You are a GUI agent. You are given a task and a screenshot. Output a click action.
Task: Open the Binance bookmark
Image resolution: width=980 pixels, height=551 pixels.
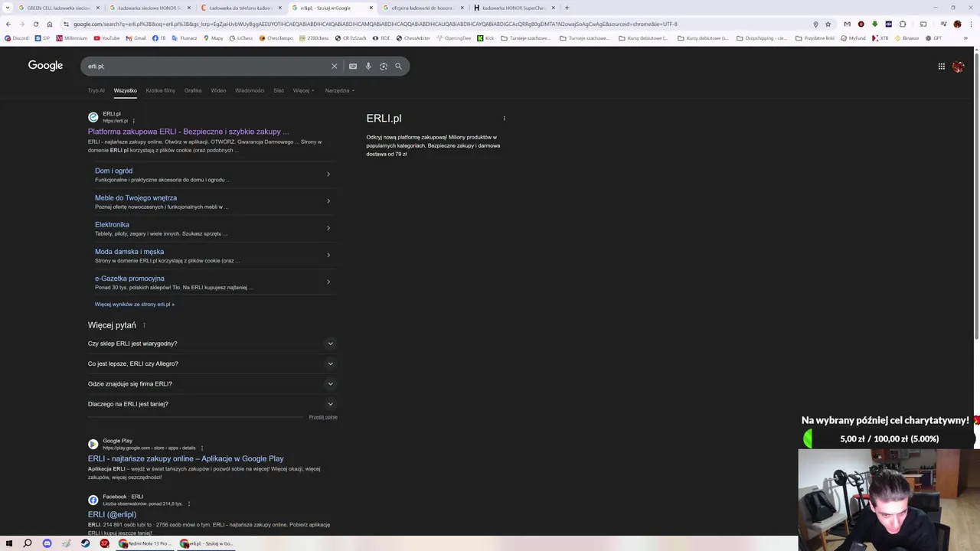[x=906, y=37]
